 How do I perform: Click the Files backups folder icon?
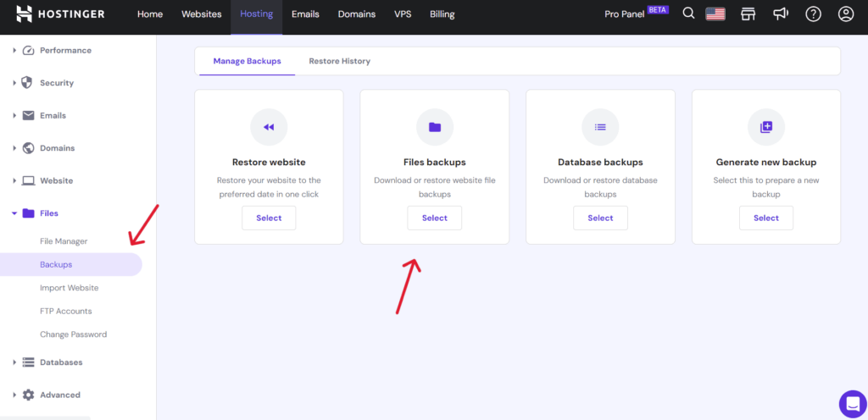click(x=435, y=127)
